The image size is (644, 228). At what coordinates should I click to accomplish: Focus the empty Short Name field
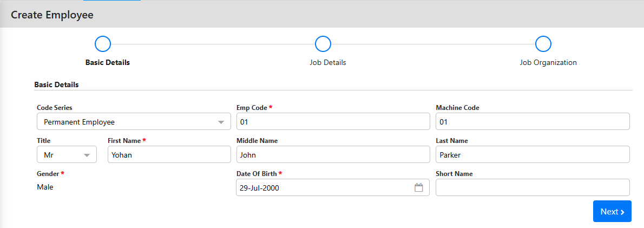click(x=533, y=187)
